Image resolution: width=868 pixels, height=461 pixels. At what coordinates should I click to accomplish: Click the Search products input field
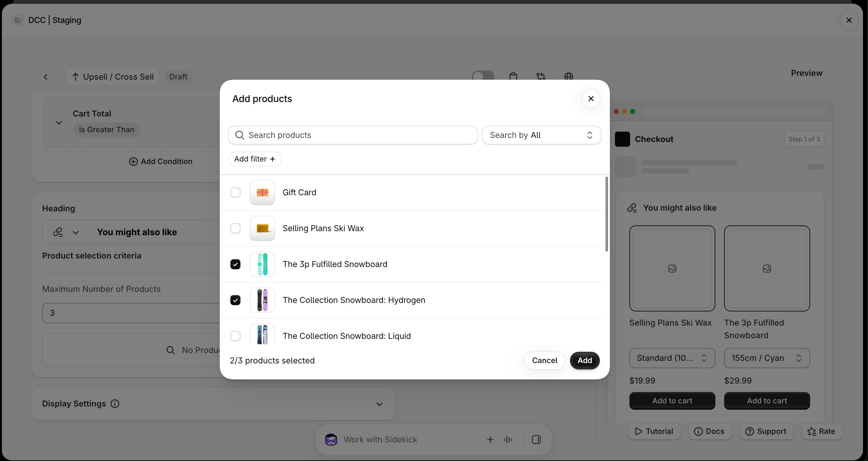[x=353, y=135]
